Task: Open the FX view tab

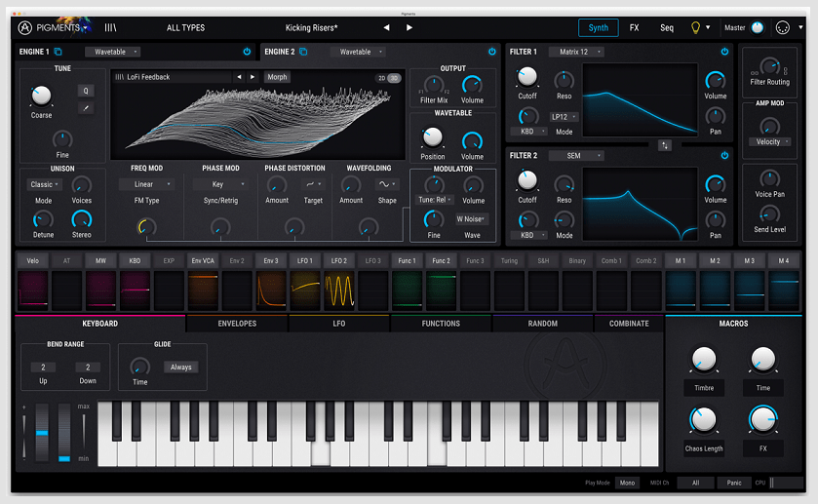Action: click(x=634, y=27)
